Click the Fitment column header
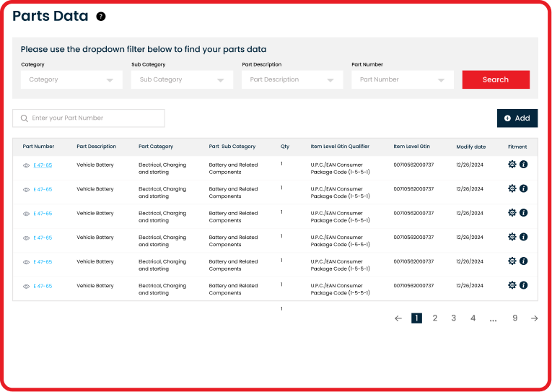The width and height of the screenshot is (552, 392). [517, 147]
